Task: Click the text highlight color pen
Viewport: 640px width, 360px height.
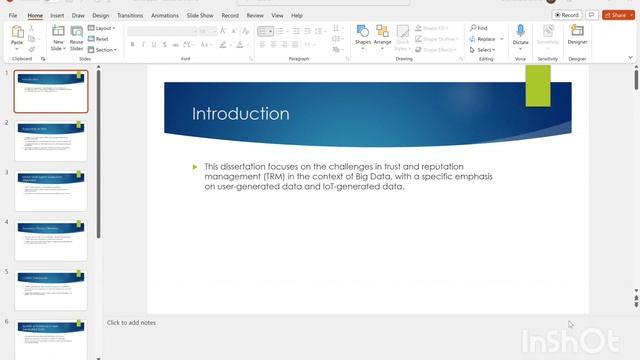Action: [x=222, y=44]
